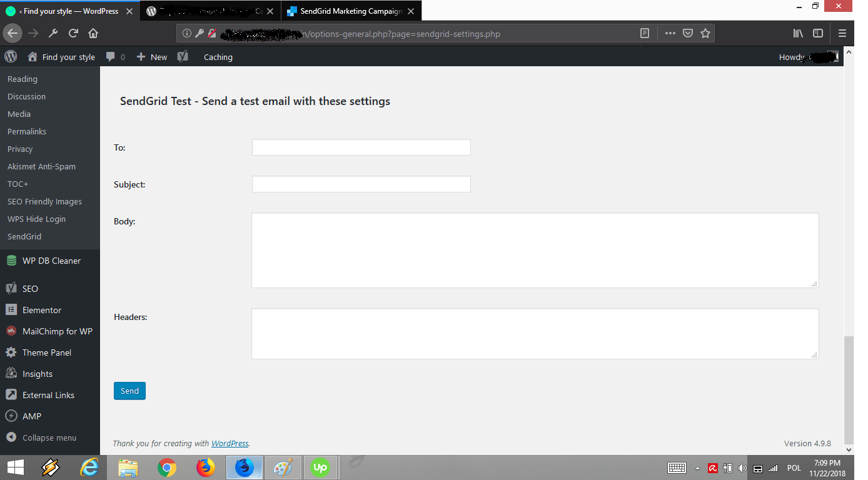This screenshot has height=480, width=868.
Task: Open External Links in the sidebar
Action: (x=50, y=395)
